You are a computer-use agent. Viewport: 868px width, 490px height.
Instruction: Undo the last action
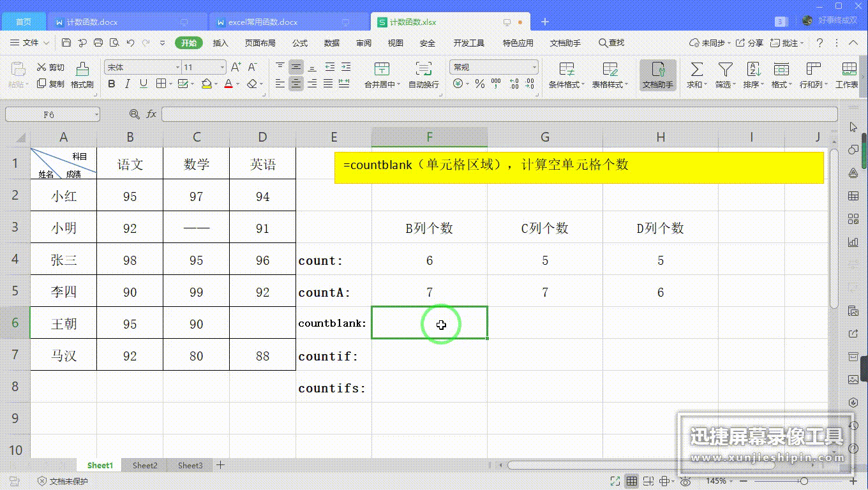point(130,43)
